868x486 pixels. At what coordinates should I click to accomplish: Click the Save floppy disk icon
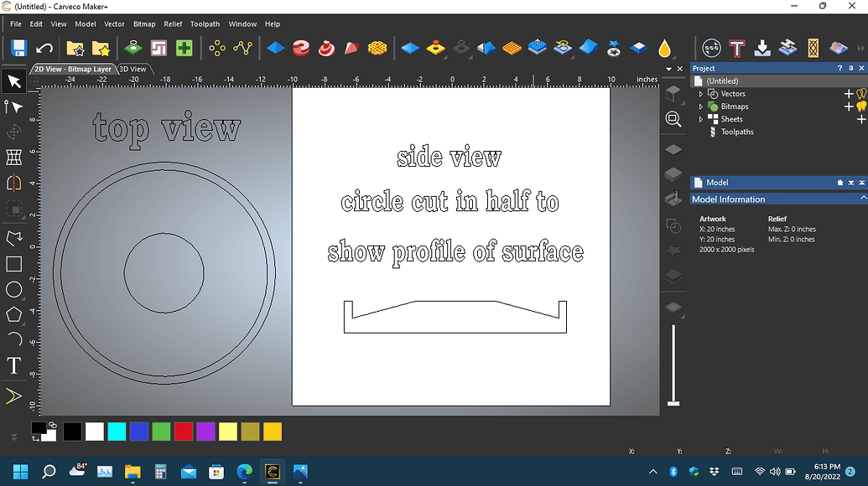click(18, 48)
